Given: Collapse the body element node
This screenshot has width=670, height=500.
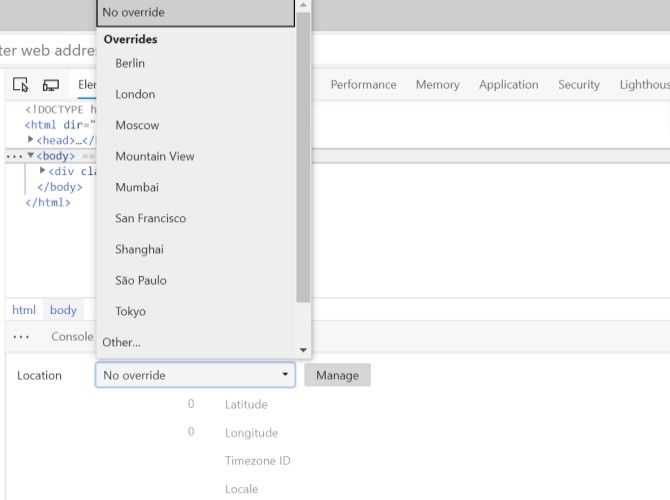Looking at the screenshot, I should coord(30,155).
